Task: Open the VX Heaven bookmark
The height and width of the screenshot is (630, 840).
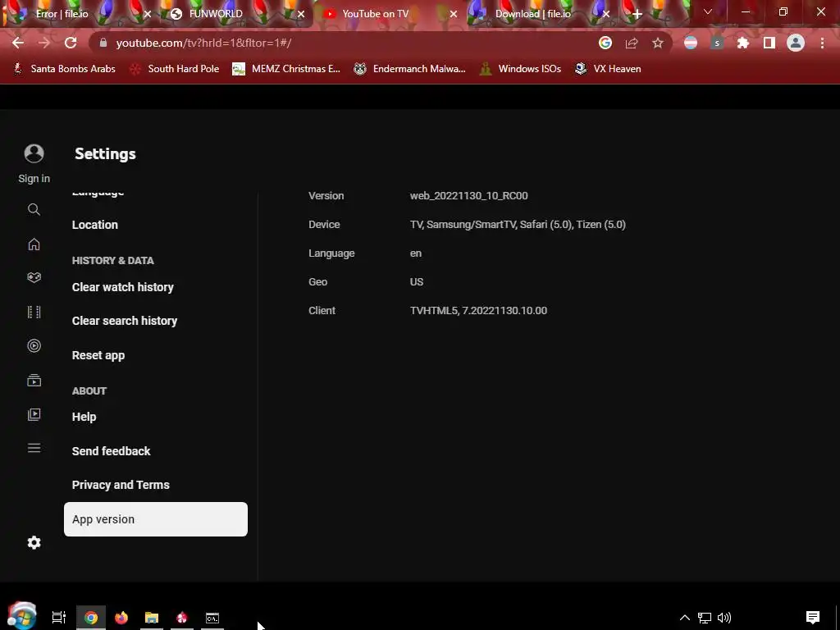Action: tap(608, 69)
